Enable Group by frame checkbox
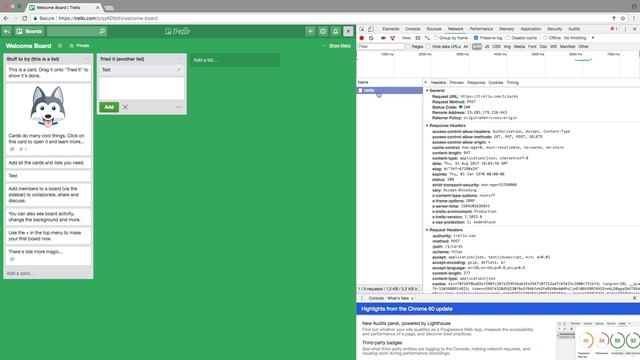The width and height of the screenshot is (640, 360). [x=436, y=38]
